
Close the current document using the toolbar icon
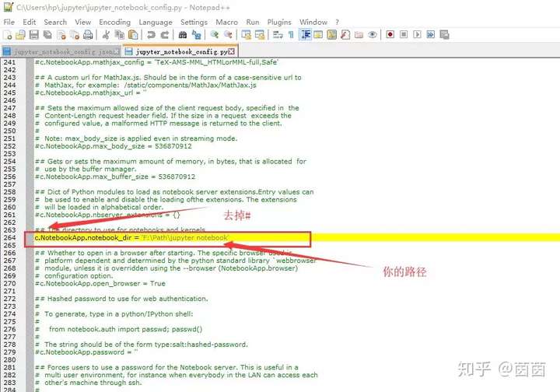tap(61, 35)
